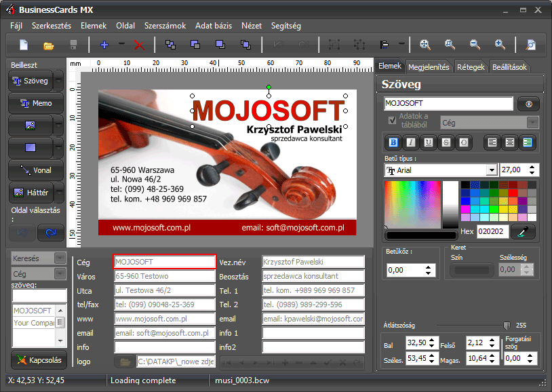Expand image element options arrow

[59, 125]
